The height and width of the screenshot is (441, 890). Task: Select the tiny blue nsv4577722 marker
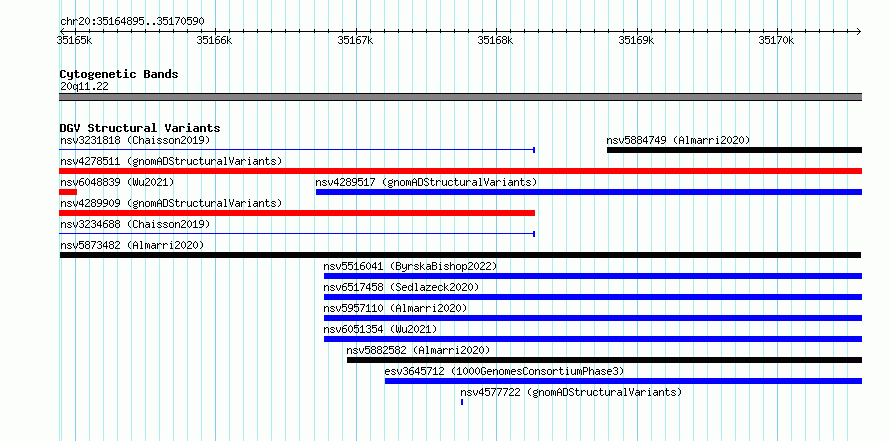click(462, 402)
